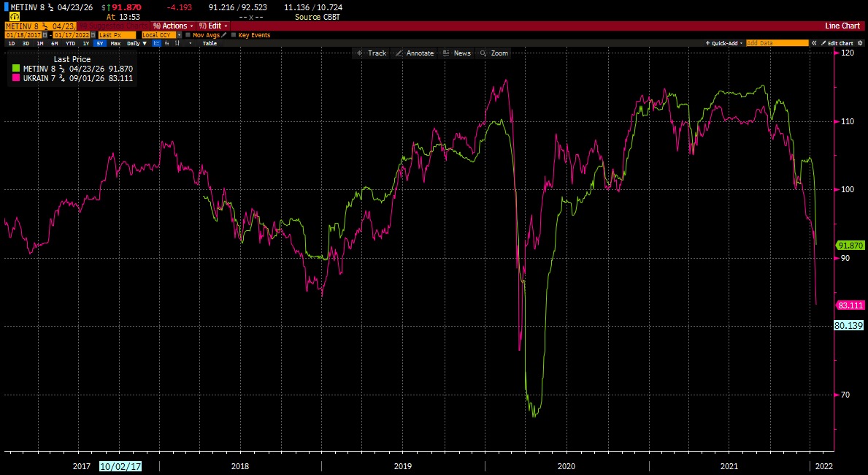This screenshot has width=868, height=475.
Task: Select the YTD time range
Action: (70, 43)
